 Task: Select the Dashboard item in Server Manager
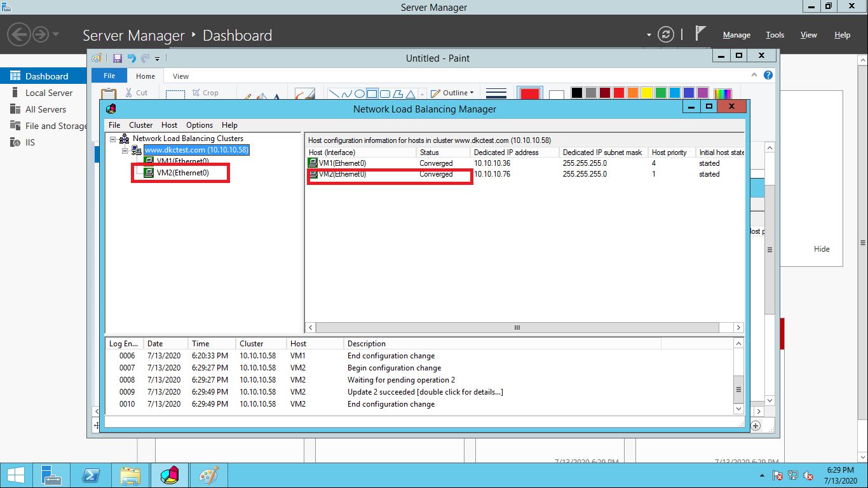pyautogui.click(x=43, y=76)
